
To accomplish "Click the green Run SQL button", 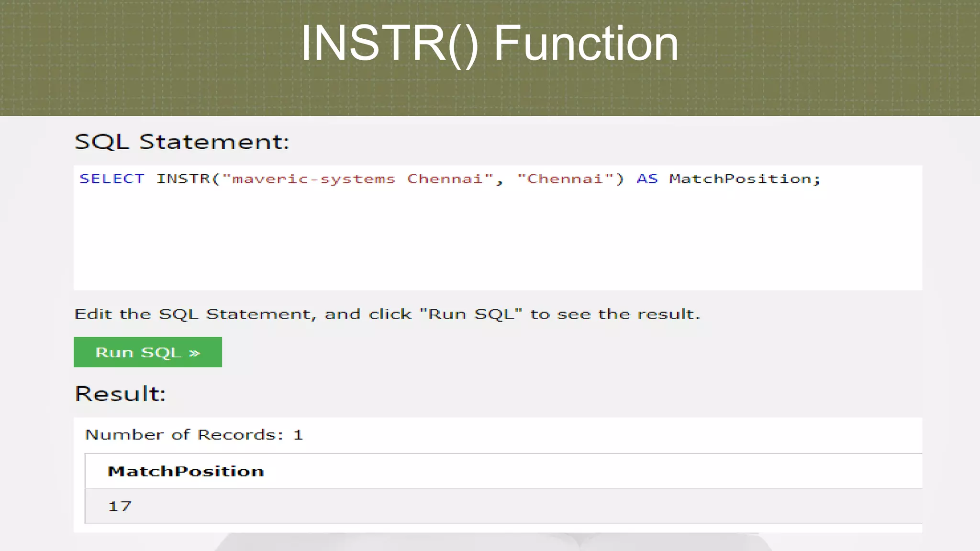I will click(147, 352).
